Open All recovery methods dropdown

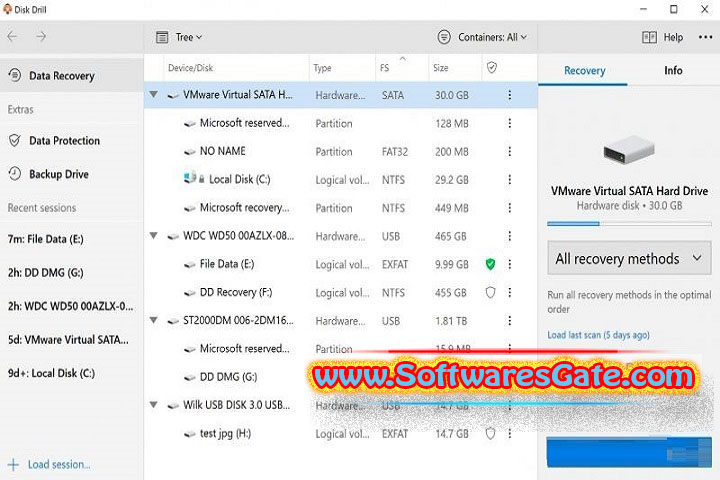pyautogui.click(x=629, y=259)
